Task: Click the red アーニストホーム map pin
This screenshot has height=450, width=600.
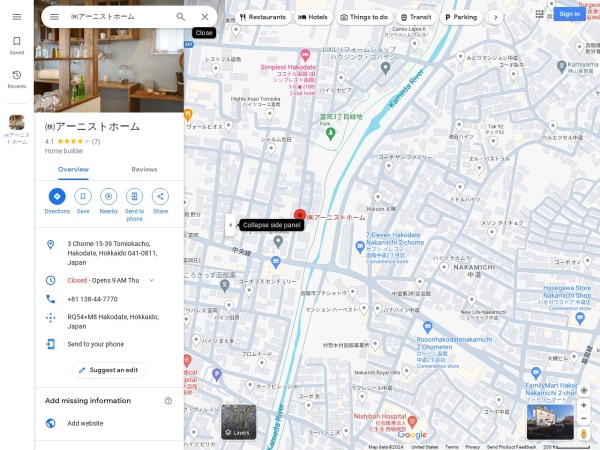Action: (300, 215)
